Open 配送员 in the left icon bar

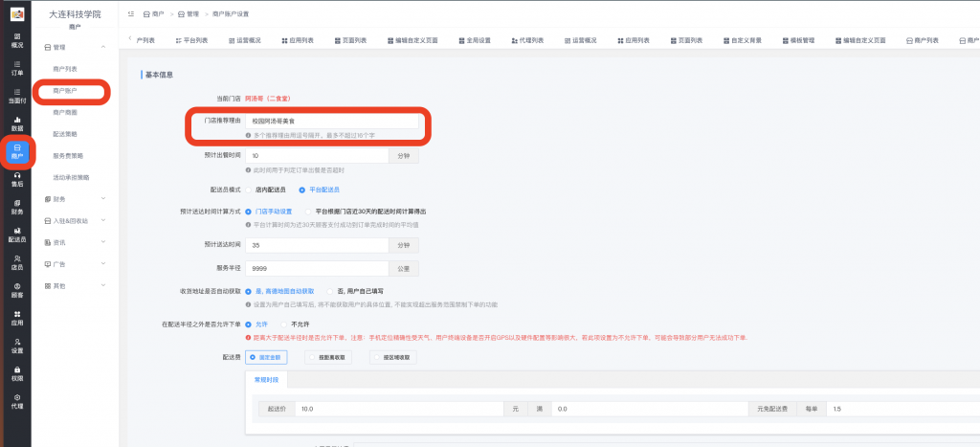17,235
